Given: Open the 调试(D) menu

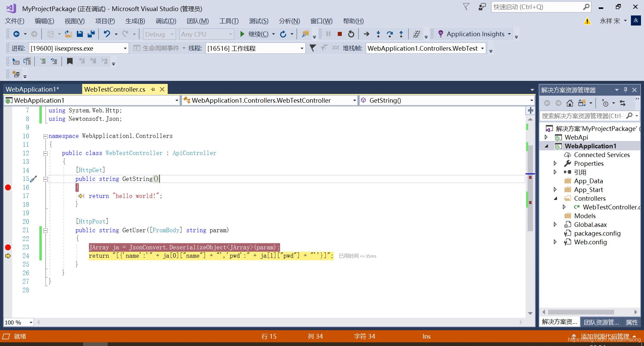Looking at the screenshot, I should (166, 21).
